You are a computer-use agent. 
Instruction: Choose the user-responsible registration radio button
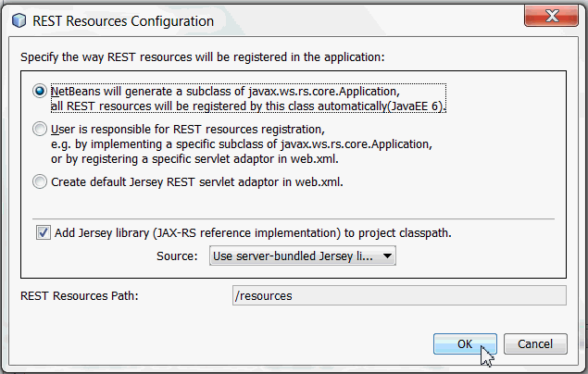(x=40, y=129)
